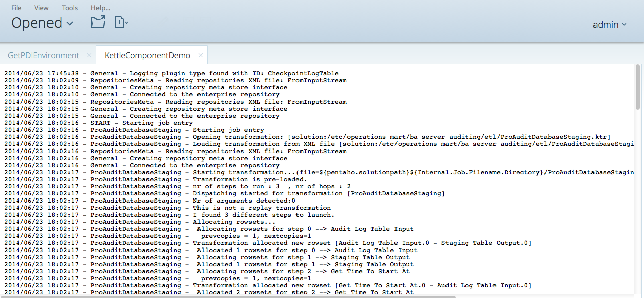Expand the Opened perspective dropdown
The width and height of the screenshot is (644, 298).
(42, 23)
